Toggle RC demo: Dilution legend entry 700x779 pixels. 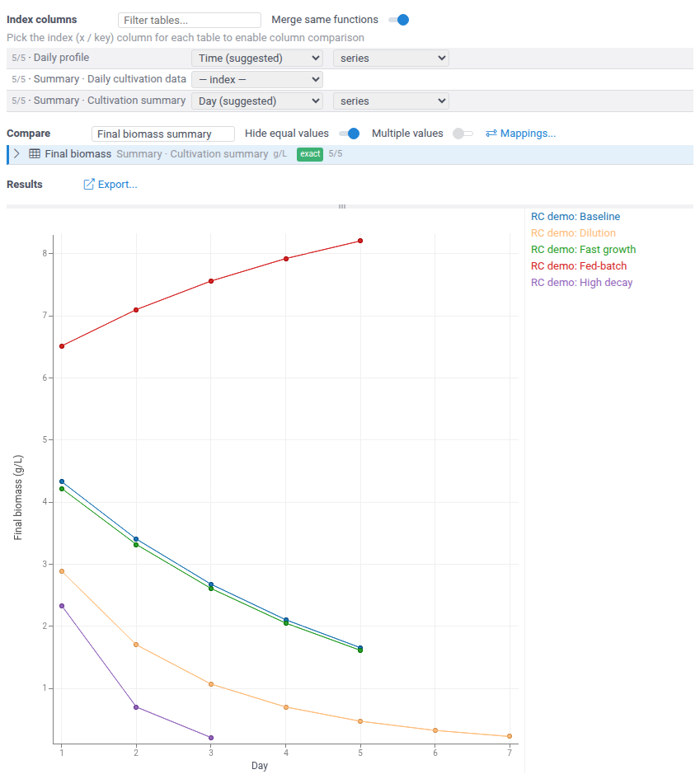pyautogui.click(x=573, y=233)
